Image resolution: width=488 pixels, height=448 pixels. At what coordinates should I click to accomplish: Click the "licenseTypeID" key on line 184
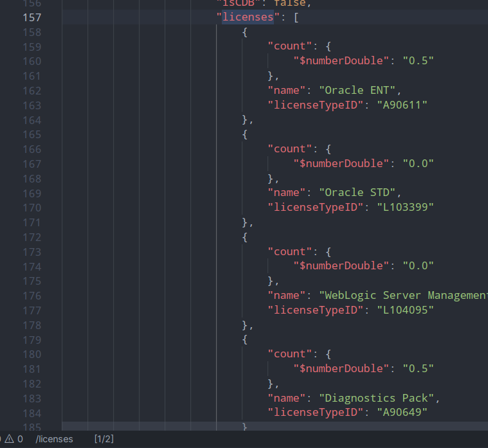pos(315,412)
